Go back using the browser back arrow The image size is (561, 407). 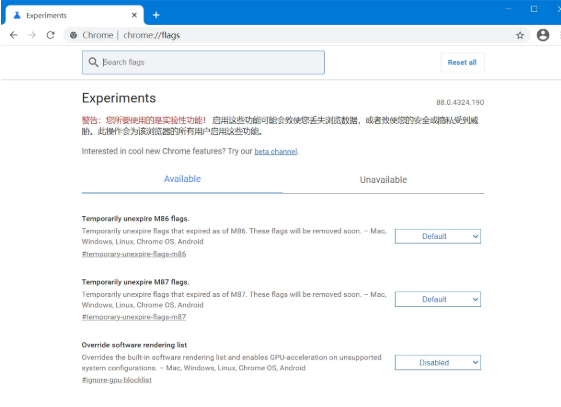[14, 35]
